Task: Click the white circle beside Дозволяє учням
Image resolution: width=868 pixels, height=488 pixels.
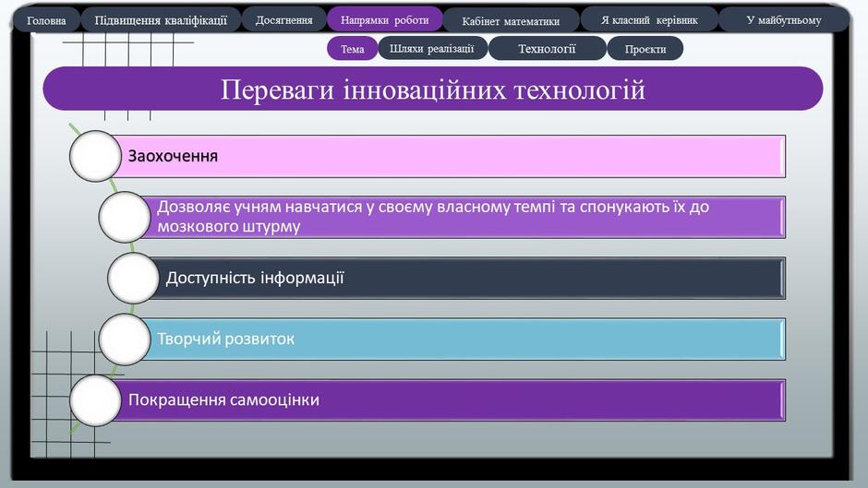Action: click(125, 217)
